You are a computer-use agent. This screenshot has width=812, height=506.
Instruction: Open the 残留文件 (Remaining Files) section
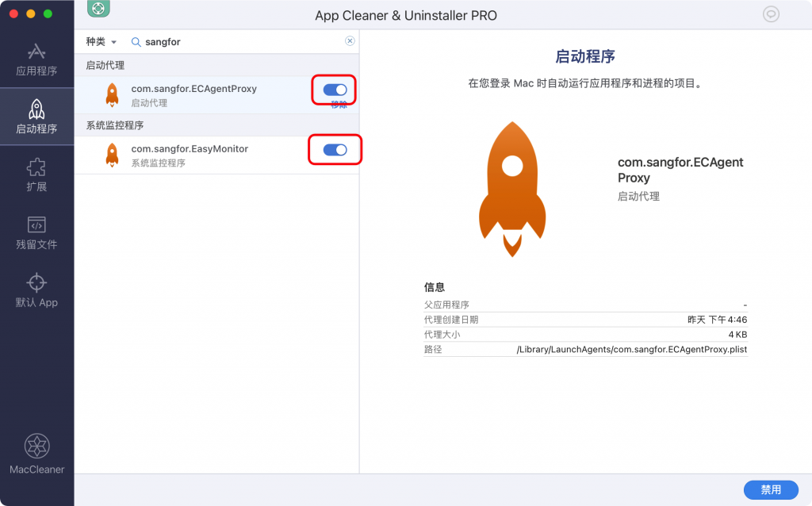(36, 232)
